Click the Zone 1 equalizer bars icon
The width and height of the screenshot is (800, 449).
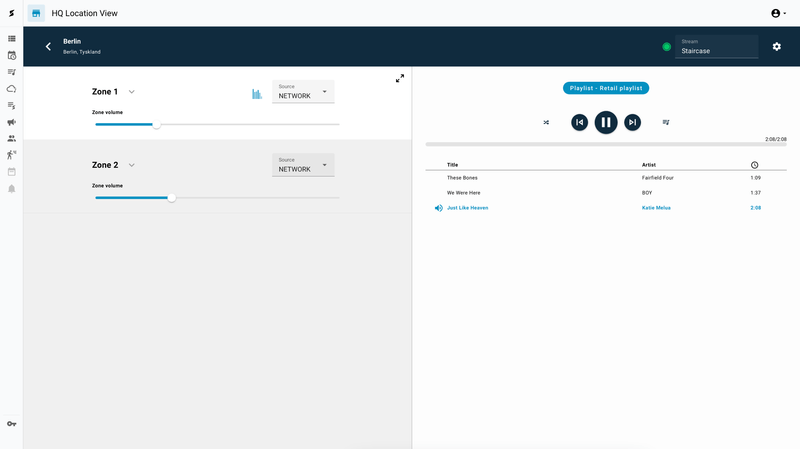coord(257,94)
